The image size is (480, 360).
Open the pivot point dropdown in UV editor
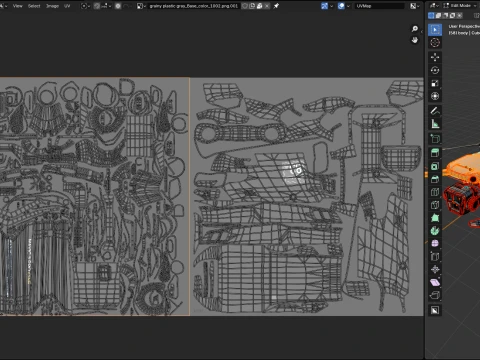tap(86, 6)
